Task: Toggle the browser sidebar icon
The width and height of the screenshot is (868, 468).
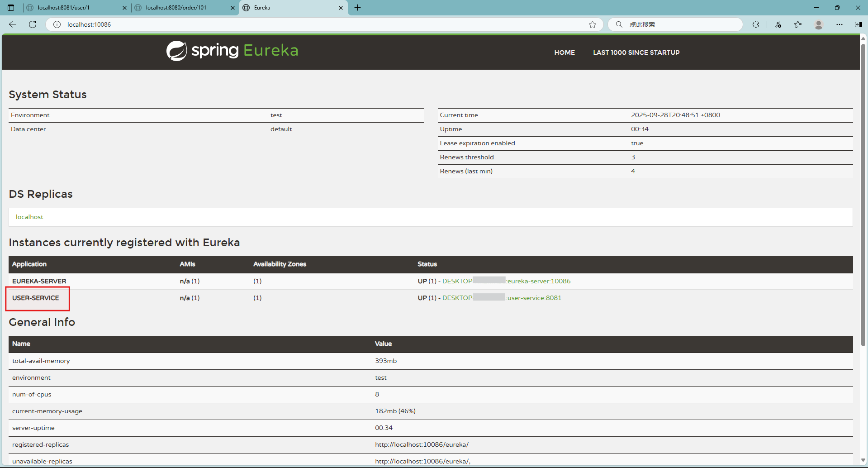Action: pyautogui.click(x=858, y=24)
